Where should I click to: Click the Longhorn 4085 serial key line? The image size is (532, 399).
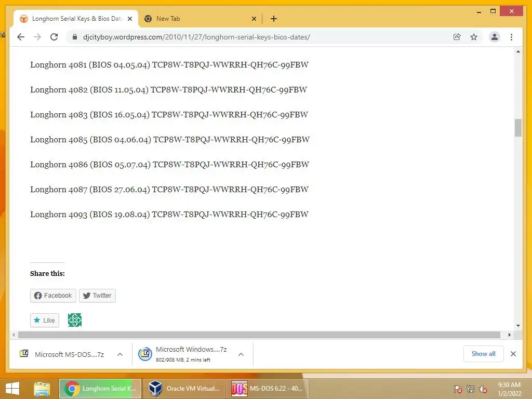click(170, 140)
